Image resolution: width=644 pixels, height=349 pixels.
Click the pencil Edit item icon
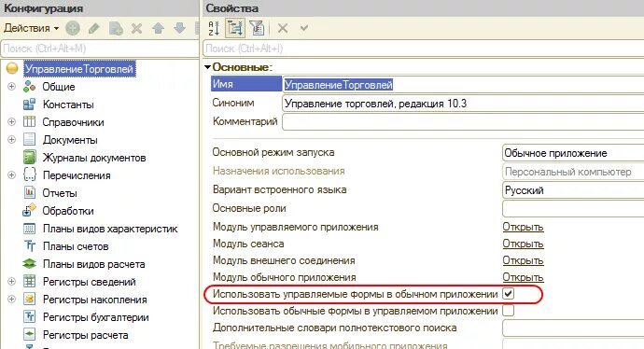94,28
